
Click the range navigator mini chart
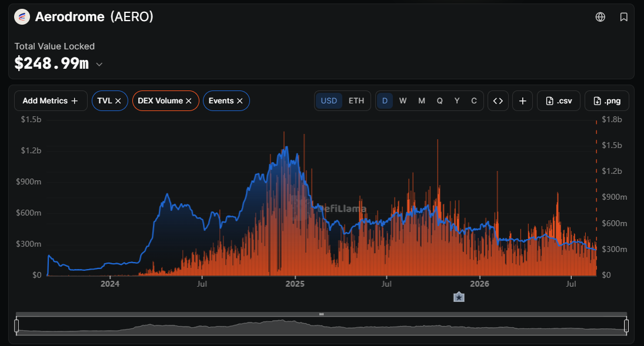coord(321,326)
